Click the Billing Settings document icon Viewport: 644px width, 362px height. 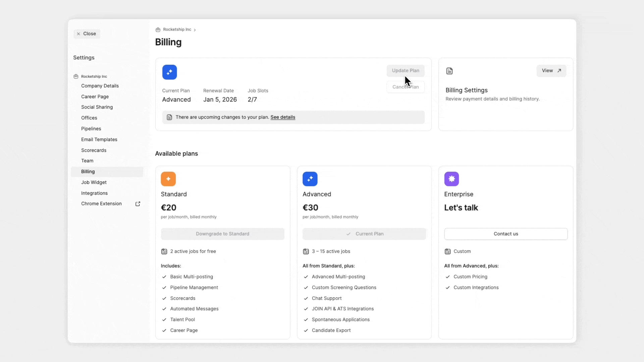(449, 71)
